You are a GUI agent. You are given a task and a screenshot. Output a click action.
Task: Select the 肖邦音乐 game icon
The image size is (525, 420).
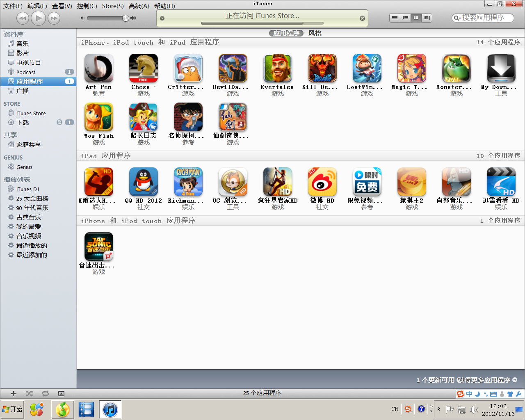(457, 182)
